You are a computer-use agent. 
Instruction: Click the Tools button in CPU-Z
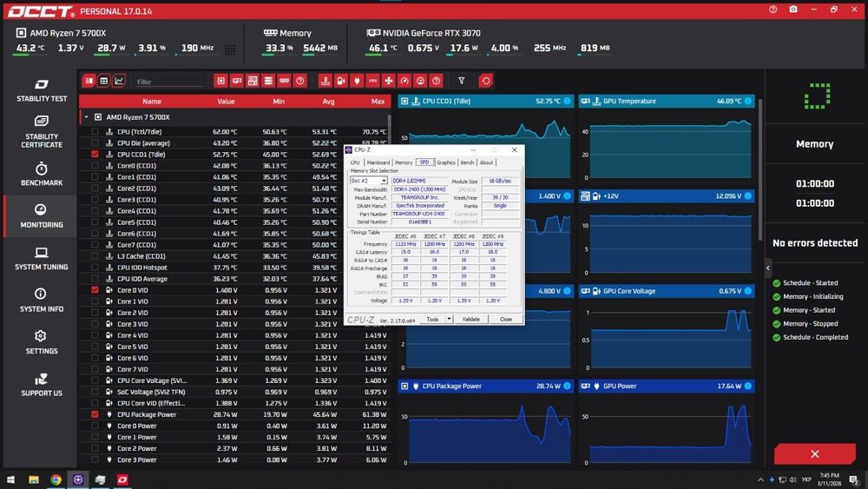pos(432,319)
